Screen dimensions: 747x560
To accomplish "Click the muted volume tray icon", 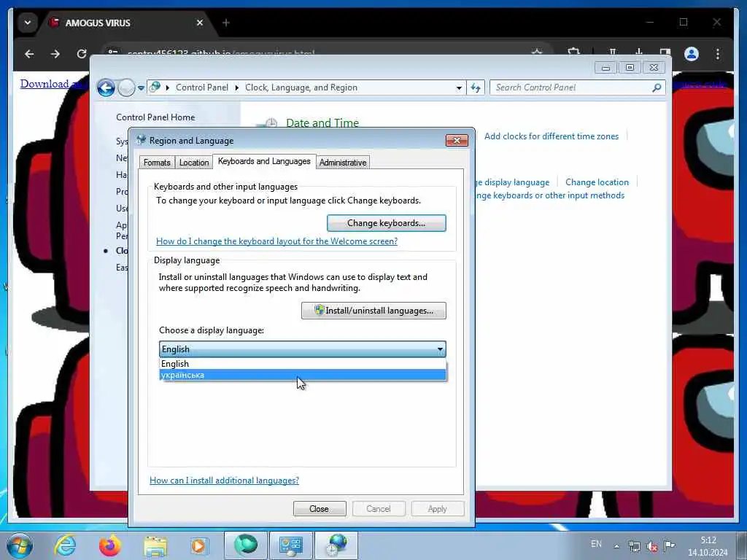I will (x=652, y=546).
